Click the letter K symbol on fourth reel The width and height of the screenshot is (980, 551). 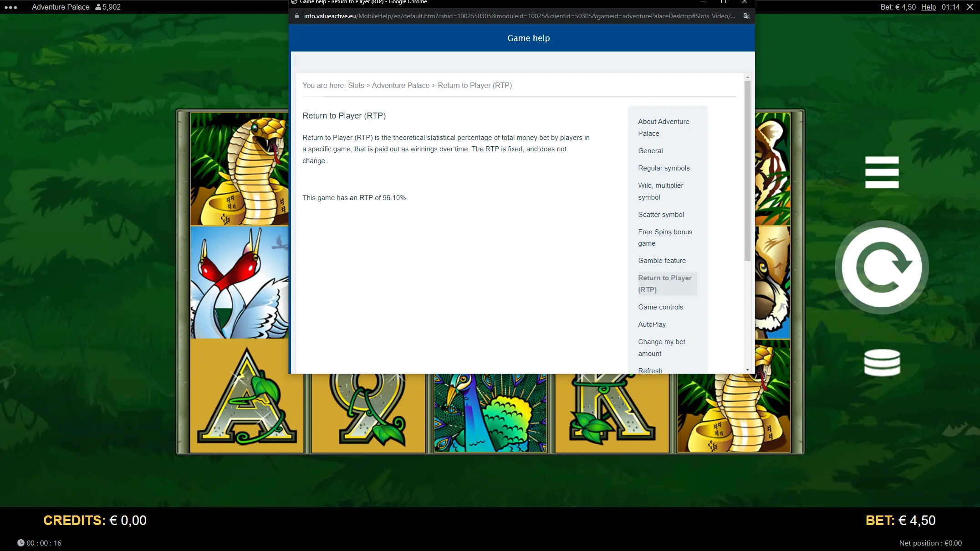612,413
